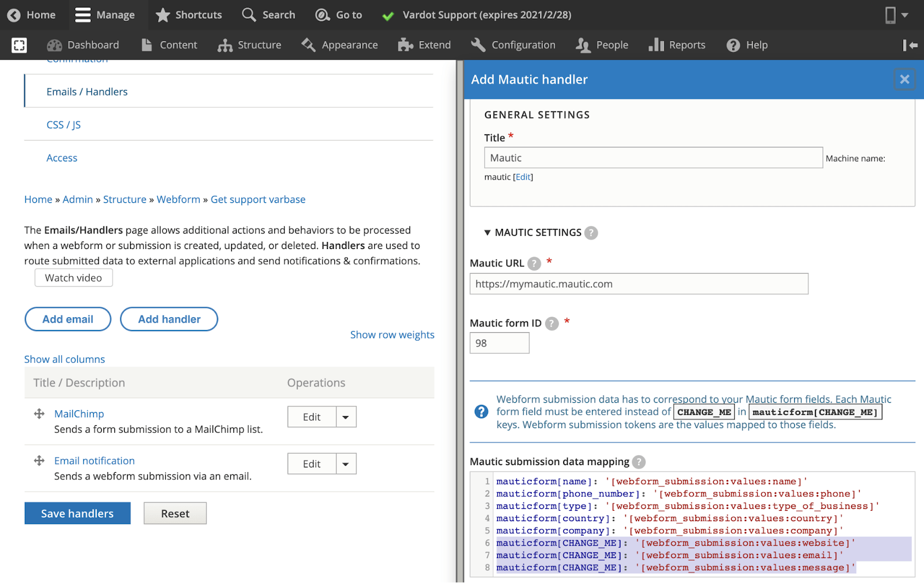Open the Structure admin menu
This screenshot has width=924, height=583.
click(x=249, y=45)
